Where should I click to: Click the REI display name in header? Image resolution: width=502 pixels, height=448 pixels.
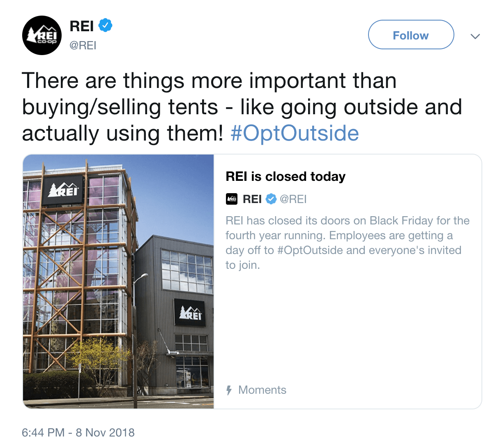[82, 26]
